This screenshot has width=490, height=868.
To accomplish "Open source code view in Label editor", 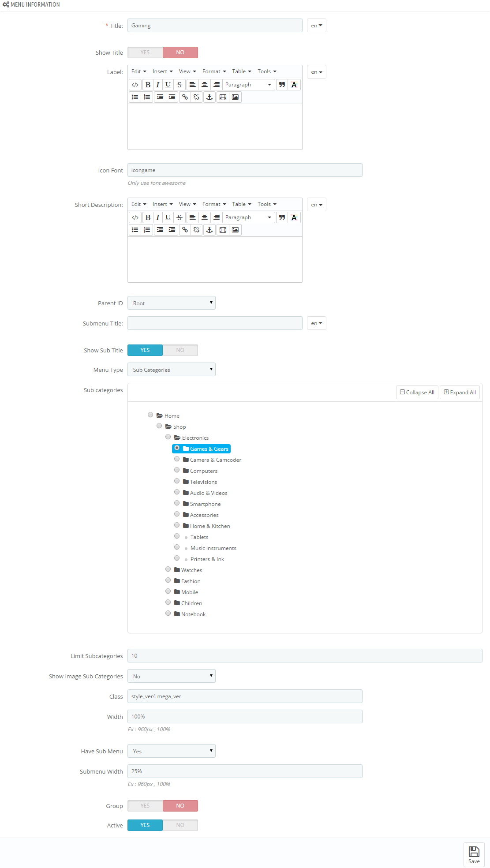I will pyautogui.click(x=135, y=85).
